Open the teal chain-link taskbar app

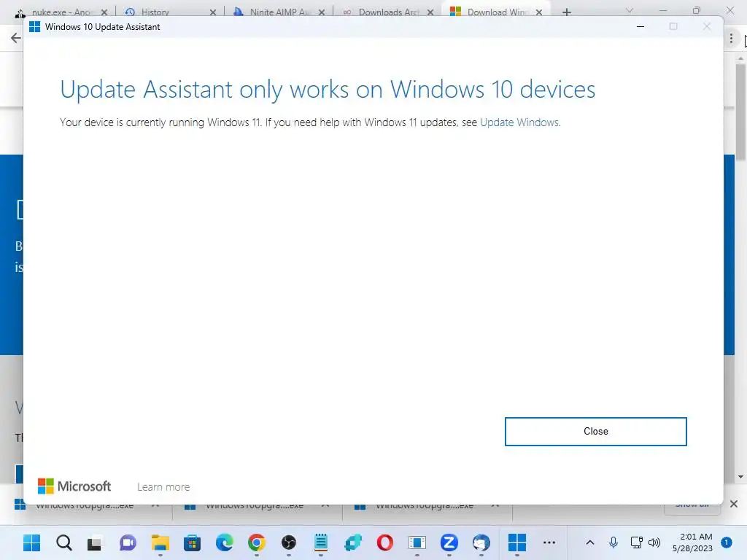(353, 542)
